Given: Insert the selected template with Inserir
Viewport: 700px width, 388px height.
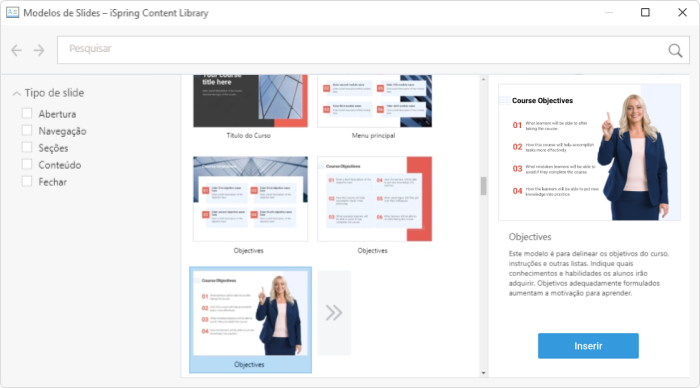Looking at the screenshot, I should [588, 346].
